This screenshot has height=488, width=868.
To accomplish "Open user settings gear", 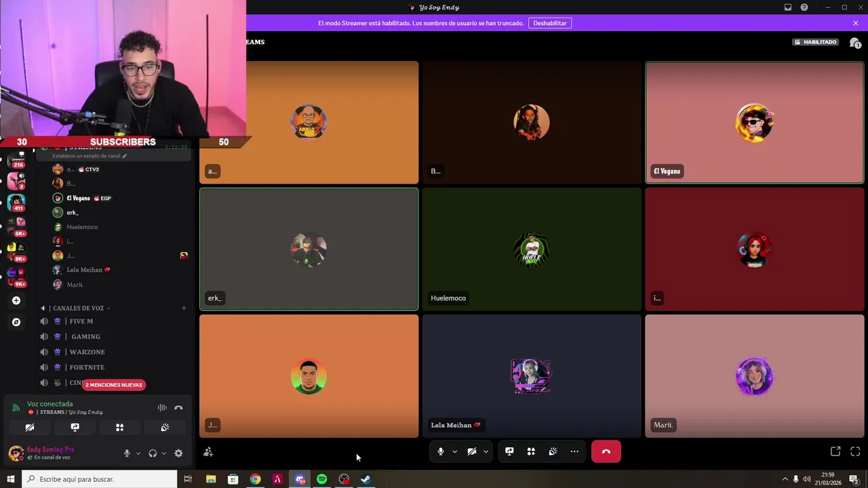I will click(178, 453).
